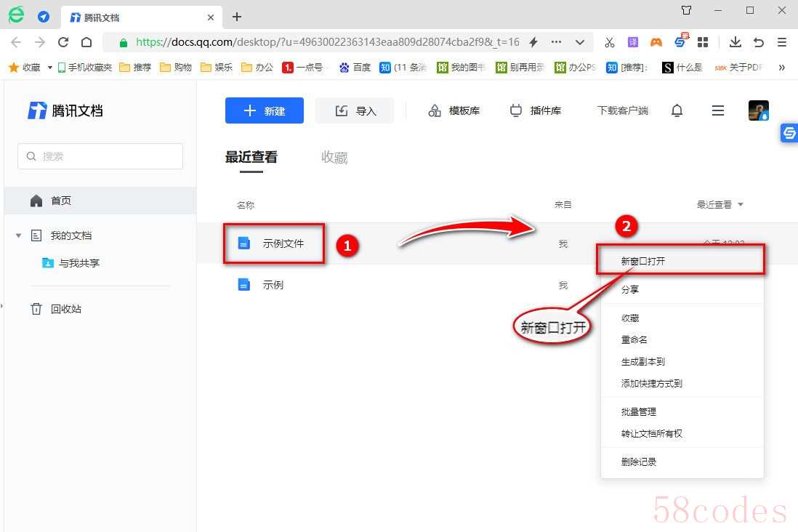This screenshot has width=798, height=532.
Task: Choose 分享 in context menu
Action: (682, 290)
